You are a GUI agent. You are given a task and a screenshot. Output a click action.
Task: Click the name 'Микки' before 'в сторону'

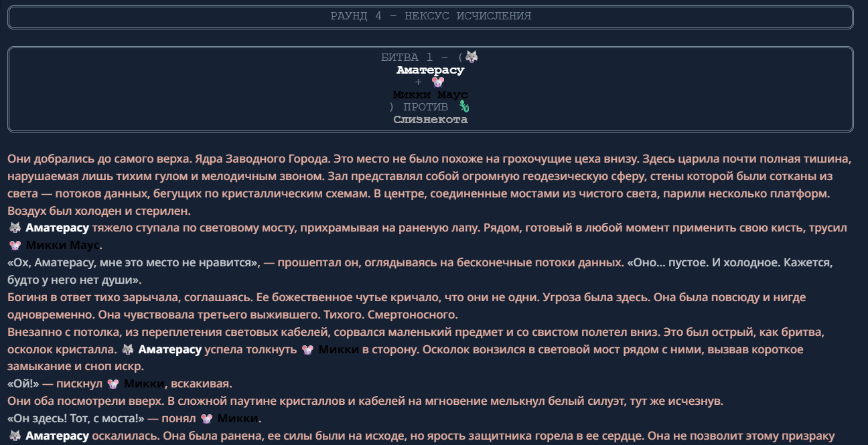tap(339, 350)
